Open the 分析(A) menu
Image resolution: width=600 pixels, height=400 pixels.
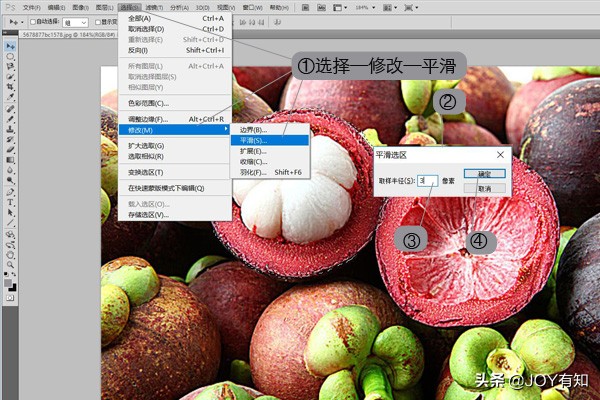(179, 8)
